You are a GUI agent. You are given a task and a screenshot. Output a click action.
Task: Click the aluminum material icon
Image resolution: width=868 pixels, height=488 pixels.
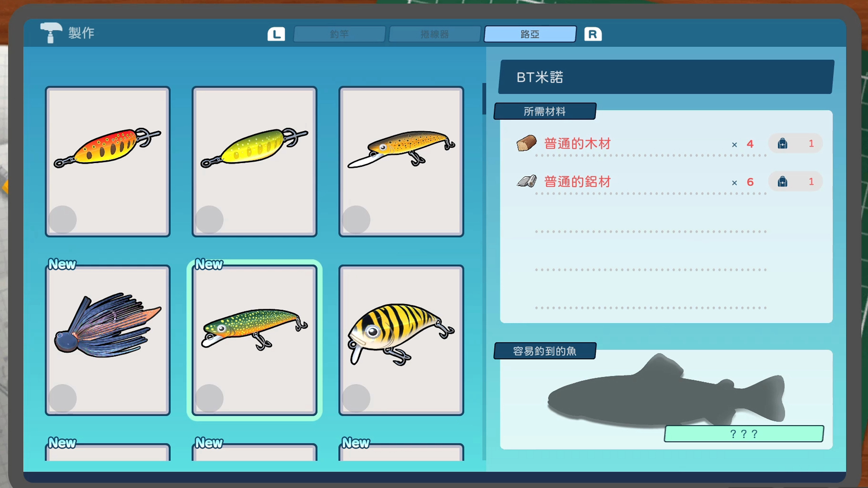[x=527, y=181]
